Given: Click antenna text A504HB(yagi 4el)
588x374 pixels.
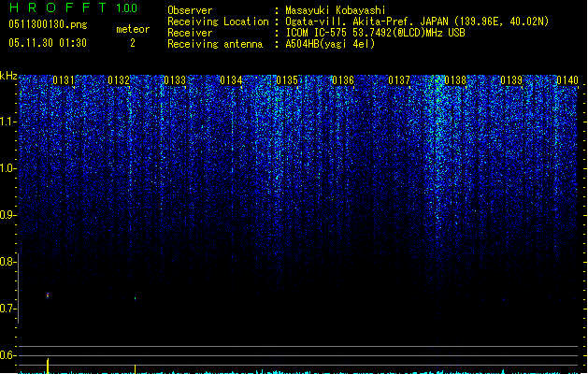Looking at the screenshot, I should coord(330,44).
